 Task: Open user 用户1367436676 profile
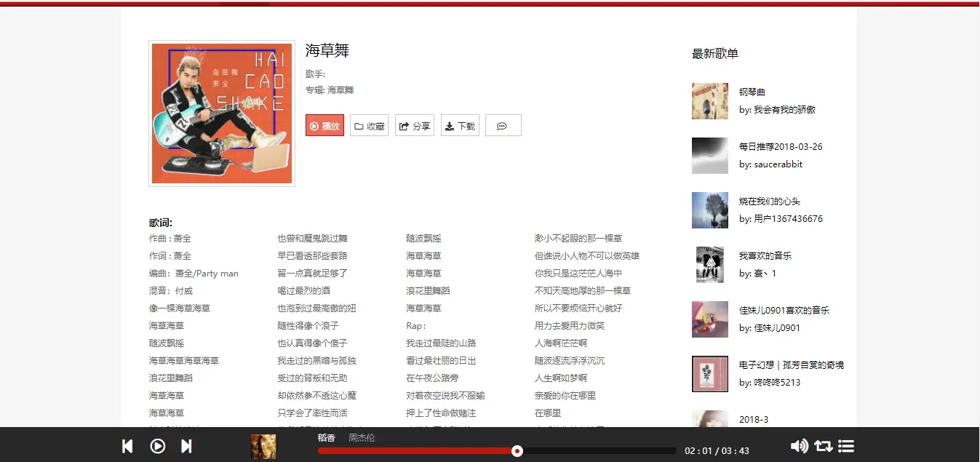788,219
